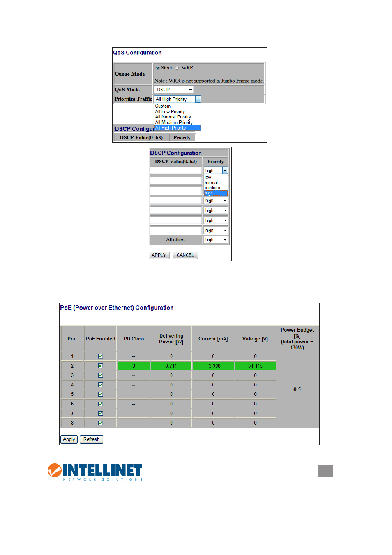Open the QoS Mode DSCP dropdown
The image size is (392, 555).
click(x=173, y=90)
